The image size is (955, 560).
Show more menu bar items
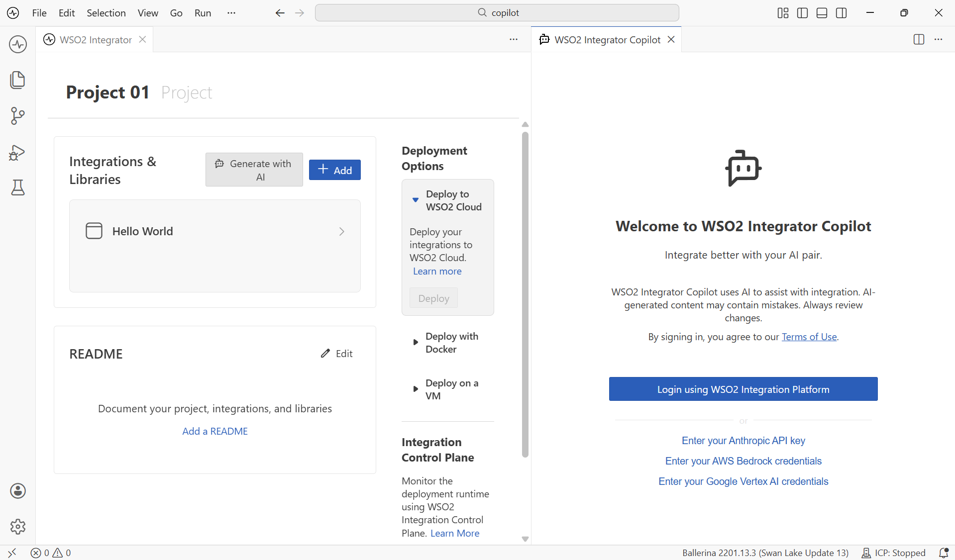click(x=231, y=13)
